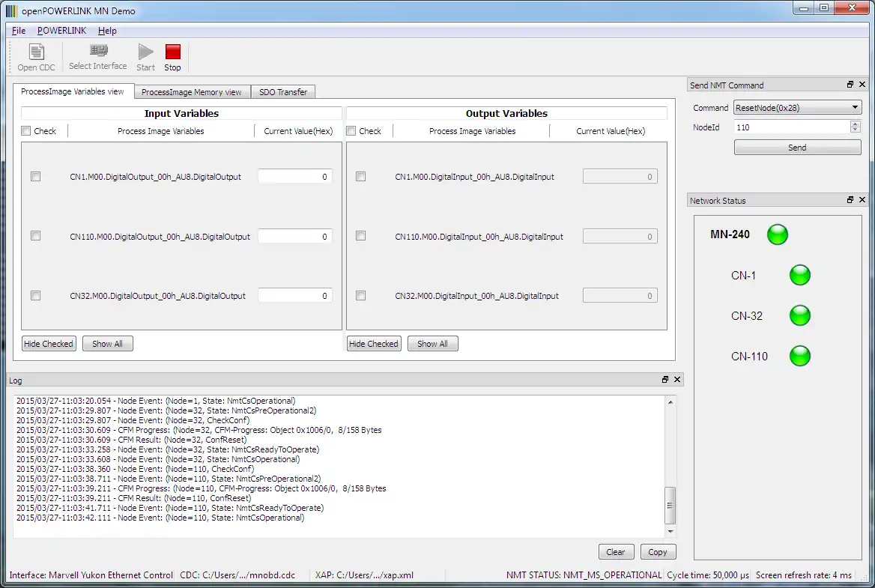Close the Send NMT Command panel
875x588 pixels.
(x=862, y=85)
